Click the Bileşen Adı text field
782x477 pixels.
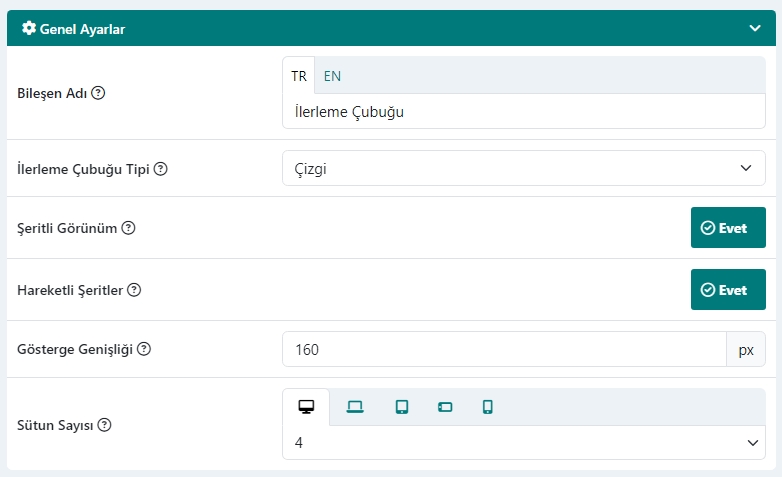524,112
